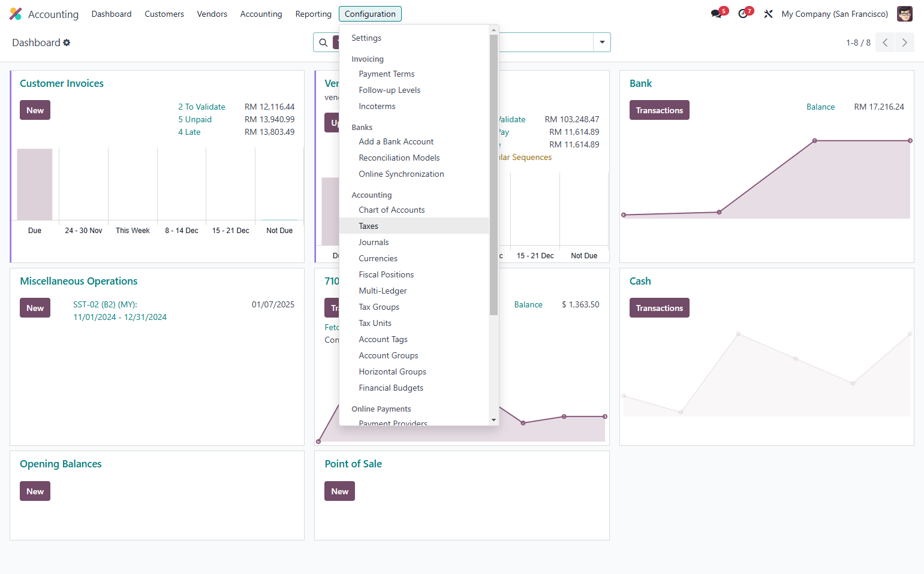Viewport: 924px width, 574px height.
Task: Select Account Tags
Action: [414, 339]
